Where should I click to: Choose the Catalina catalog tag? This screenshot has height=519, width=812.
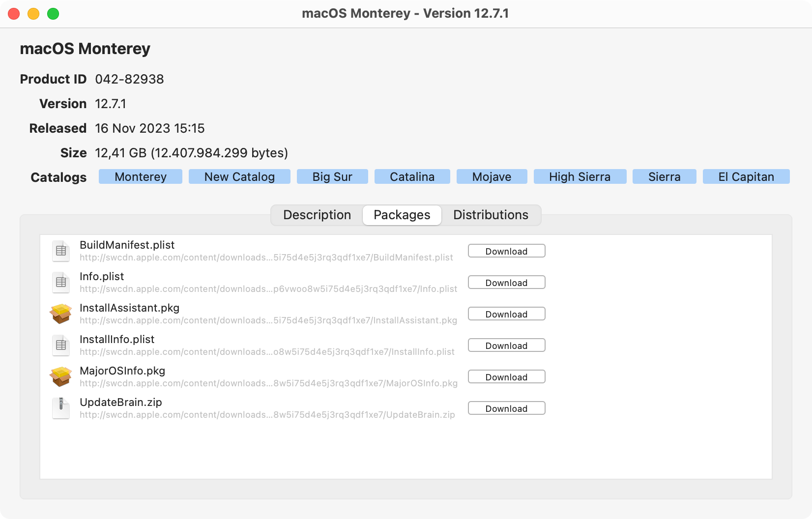412,177
